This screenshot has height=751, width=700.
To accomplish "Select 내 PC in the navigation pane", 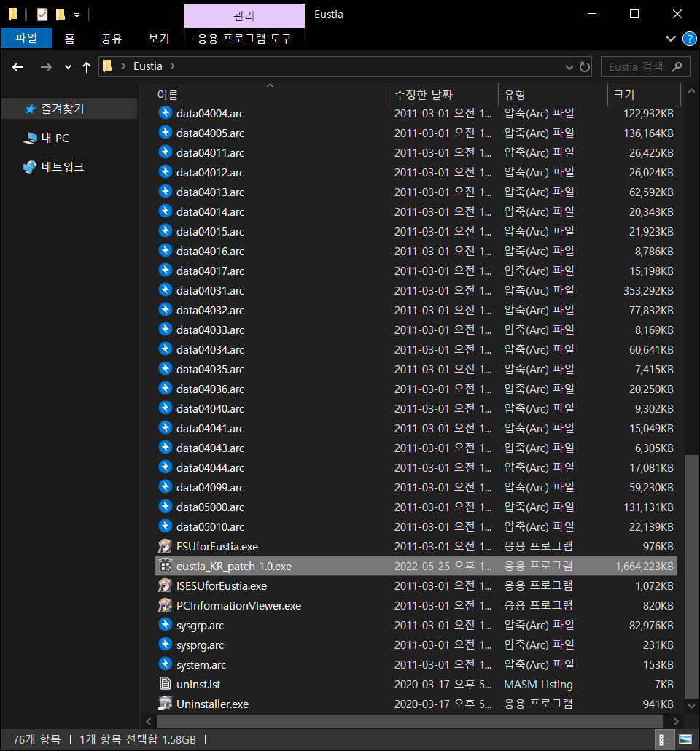I will [55, 138].
